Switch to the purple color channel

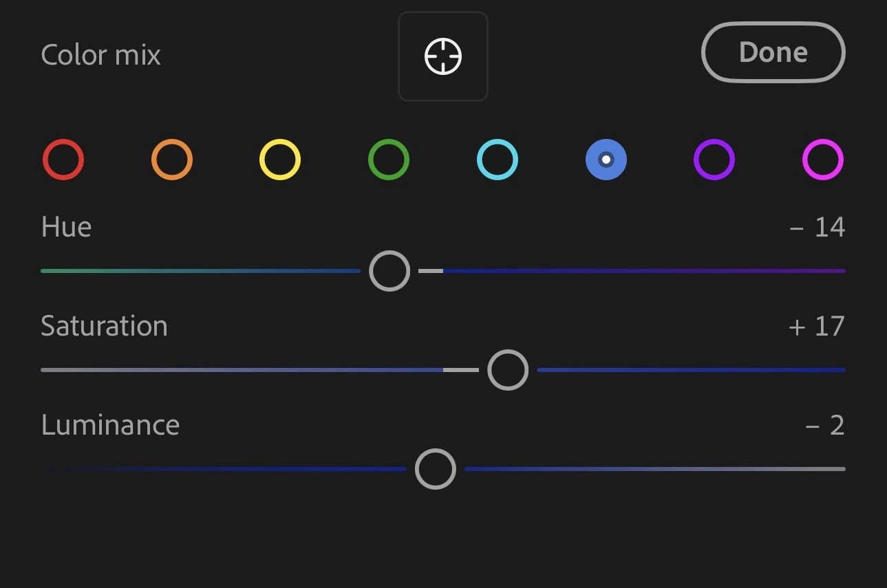714,160
